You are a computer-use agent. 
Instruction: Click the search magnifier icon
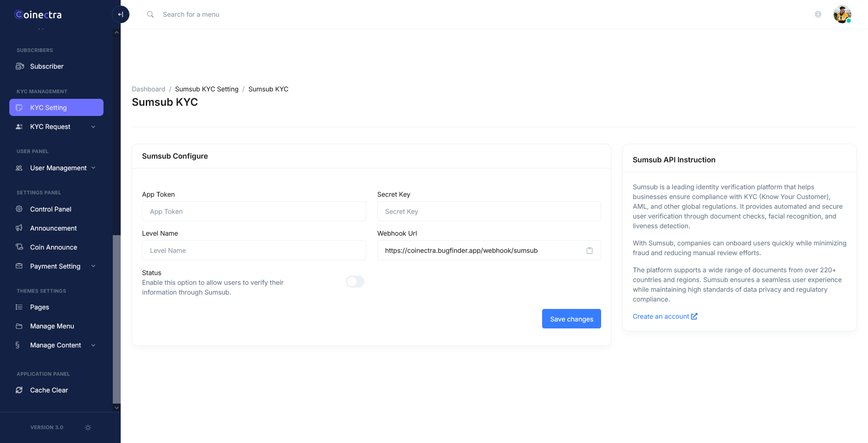pos(150,14)
